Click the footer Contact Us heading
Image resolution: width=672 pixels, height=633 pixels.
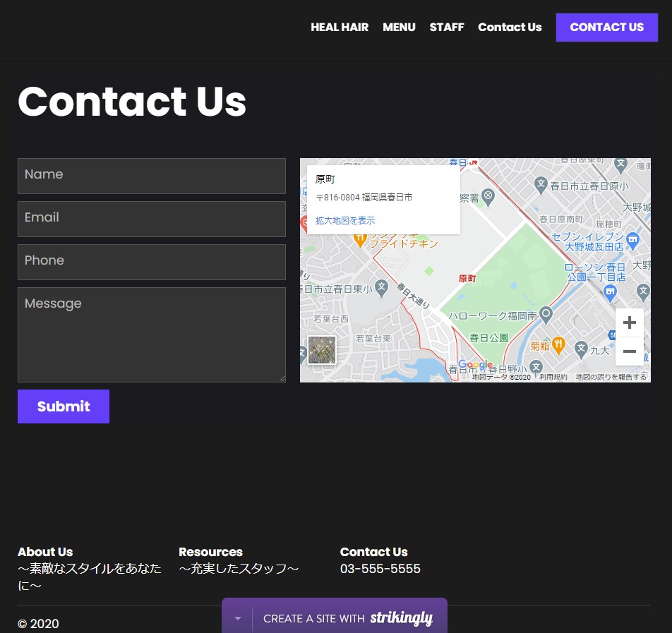pos(373,552)
